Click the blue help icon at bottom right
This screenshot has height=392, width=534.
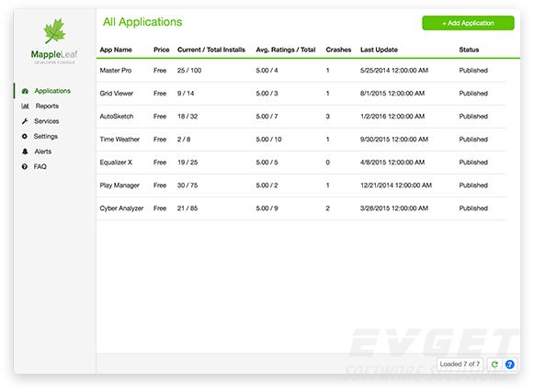tap(510, 364)
